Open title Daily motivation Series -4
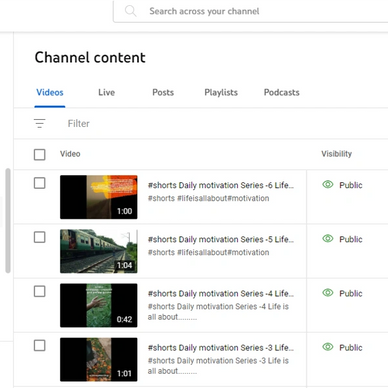Viewport: 388px width, 388px height. 221,294
